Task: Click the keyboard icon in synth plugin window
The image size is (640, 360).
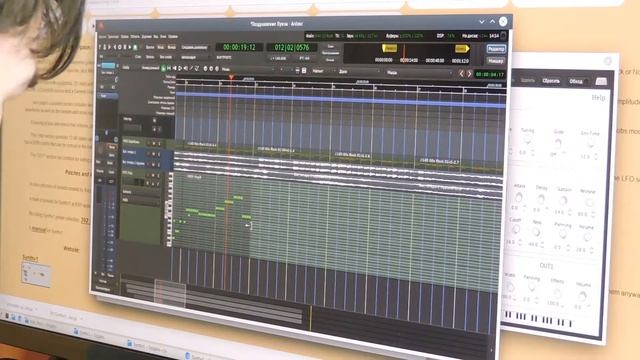Action: (601, 81)
